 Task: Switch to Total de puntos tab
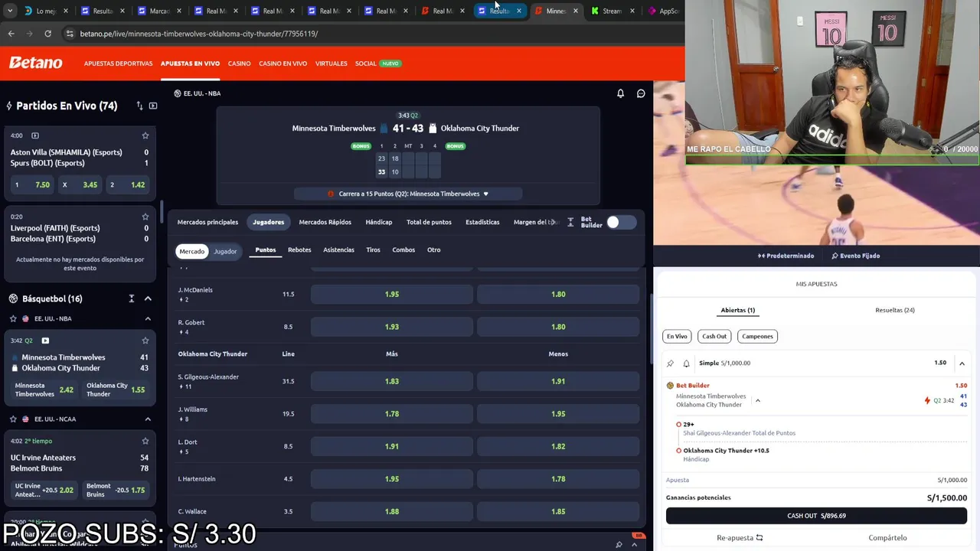(x=429, y=222)
